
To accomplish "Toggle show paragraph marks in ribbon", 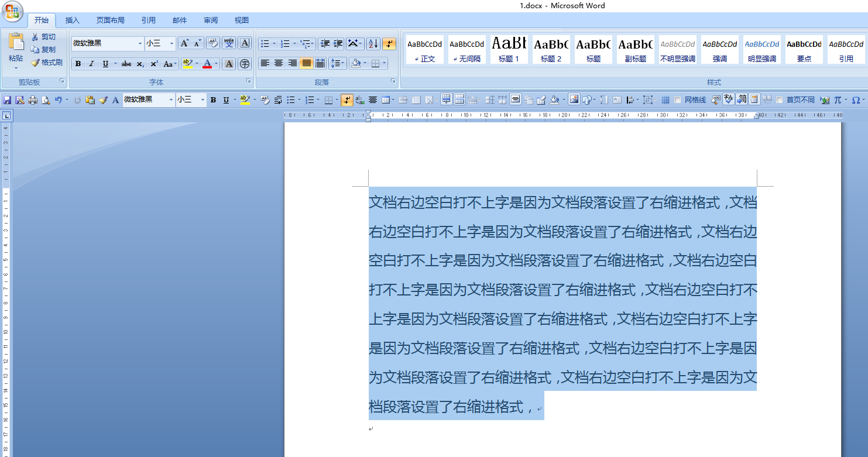I will tap(389, 44).
